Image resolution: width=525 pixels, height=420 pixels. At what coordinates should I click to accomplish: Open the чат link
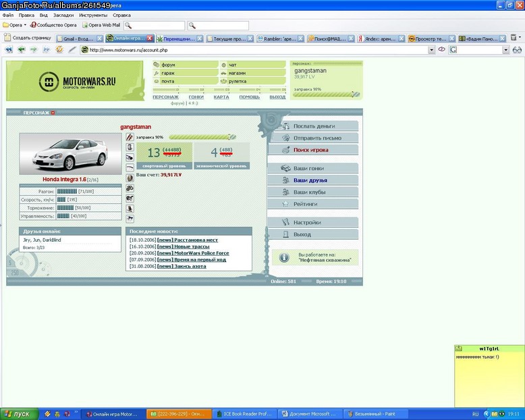pyautogui.click(x=232, y=65)
